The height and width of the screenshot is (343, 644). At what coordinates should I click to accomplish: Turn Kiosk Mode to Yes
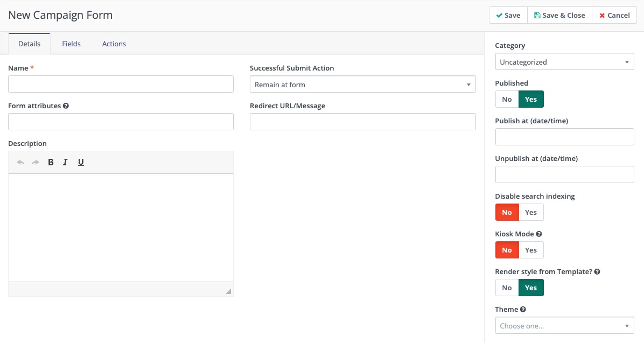pyautogui.click(x=531, y=250)
